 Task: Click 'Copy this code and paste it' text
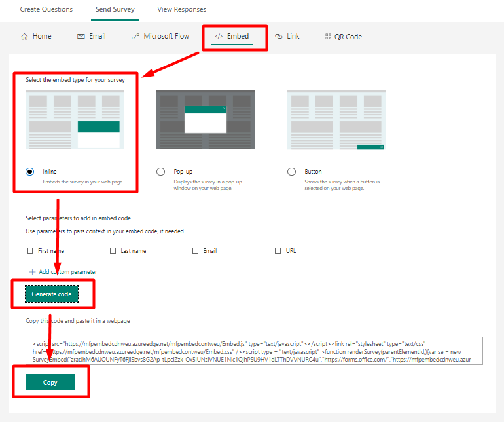tap(78, 321)
